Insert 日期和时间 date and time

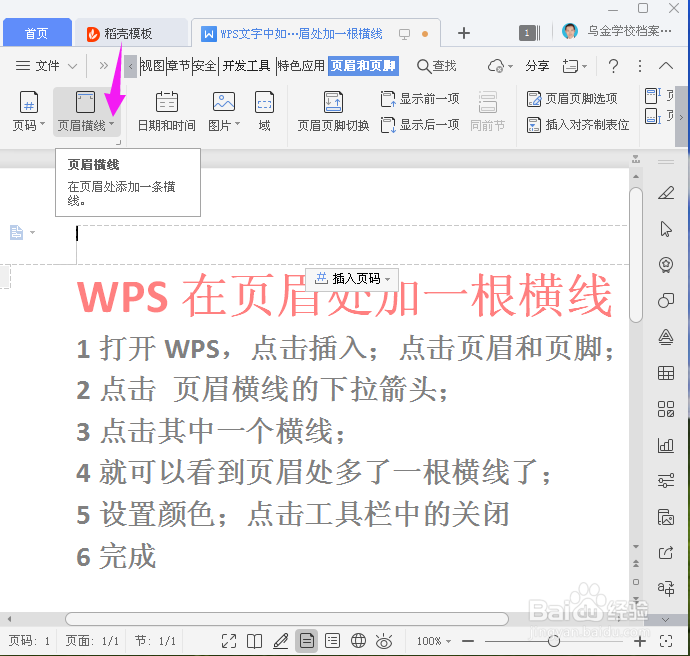tap(167, 112)
